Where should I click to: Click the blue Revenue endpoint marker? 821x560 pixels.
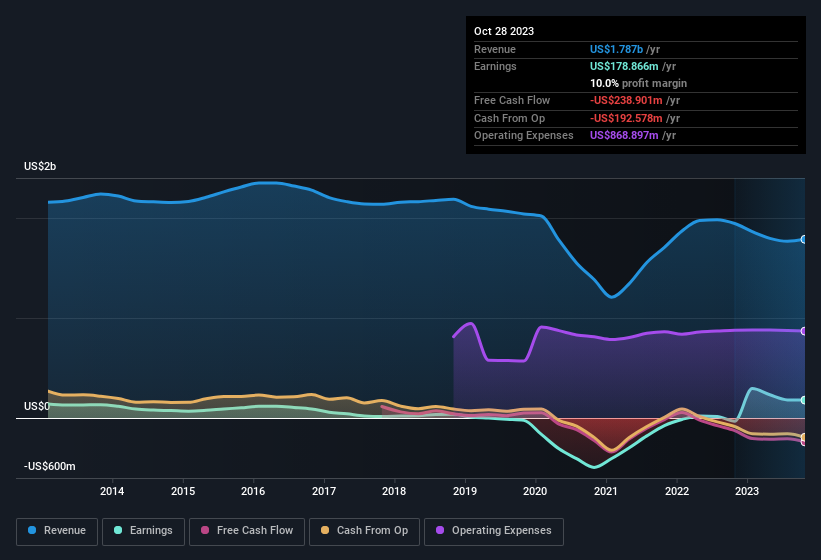point(804,240)
